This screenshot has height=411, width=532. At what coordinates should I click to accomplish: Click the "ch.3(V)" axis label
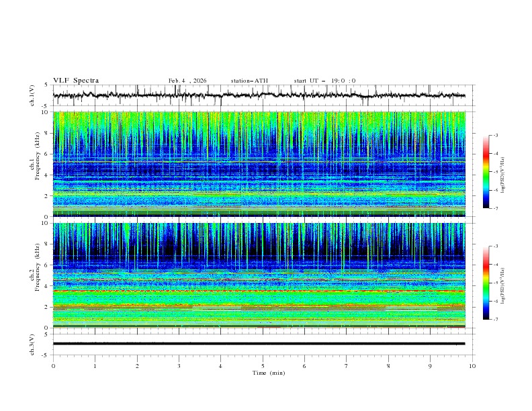pyautogui.click(x=32, y=345)
